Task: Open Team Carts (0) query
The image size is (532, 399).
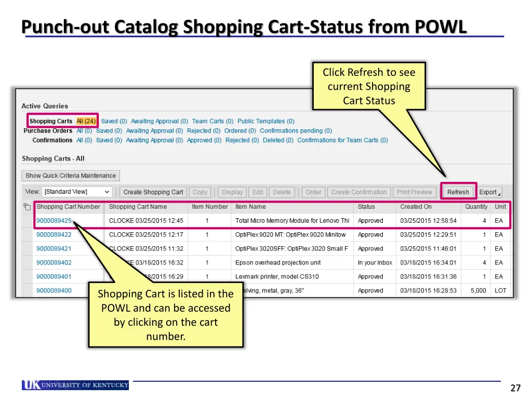Action: pos(212,121)
